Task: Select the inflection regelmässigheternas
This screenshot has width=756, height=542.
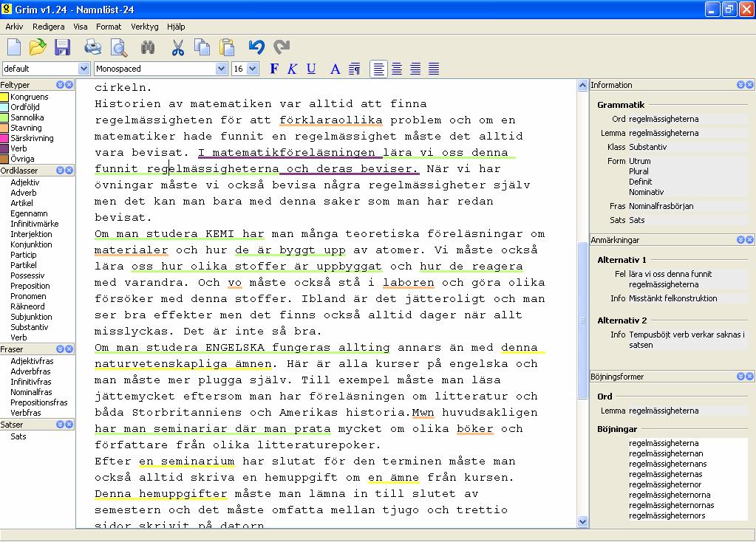Action: tap(665, 474)
